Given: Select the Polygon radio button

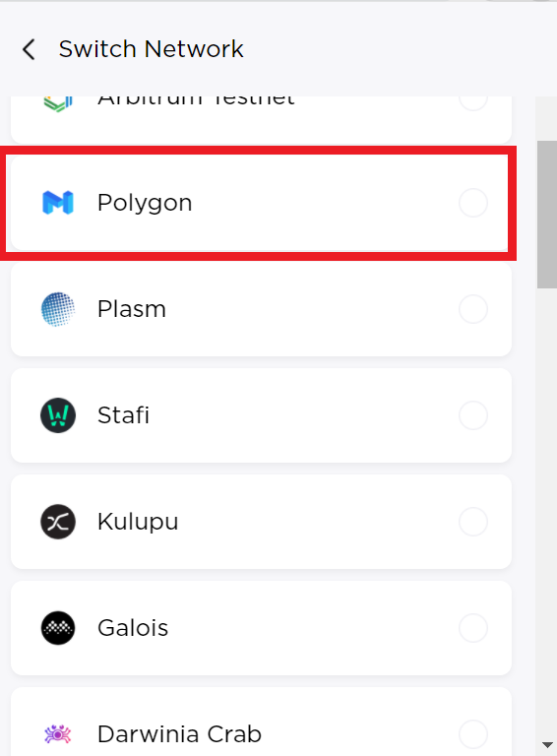Looking at the screenshot, I should click(473, 203).
